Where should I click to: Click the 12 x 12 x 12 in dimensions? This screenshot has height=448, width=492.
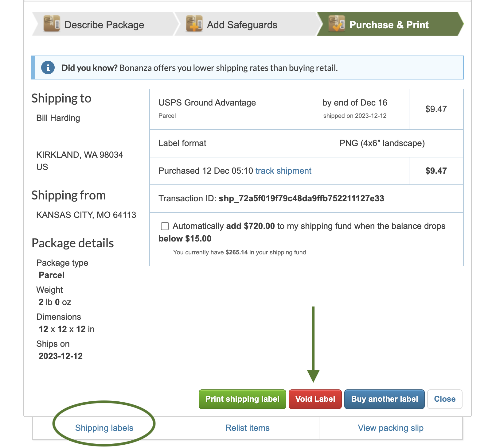coord(66,329)
